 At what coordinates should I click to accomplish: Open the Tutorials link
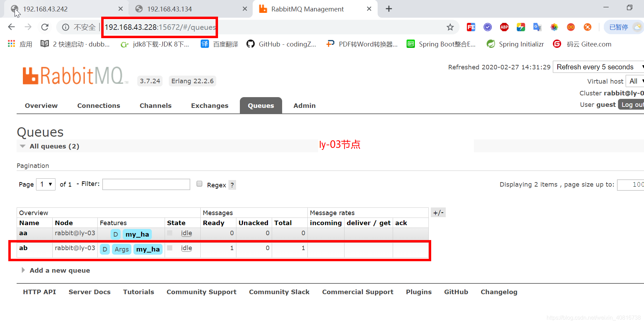139,292
